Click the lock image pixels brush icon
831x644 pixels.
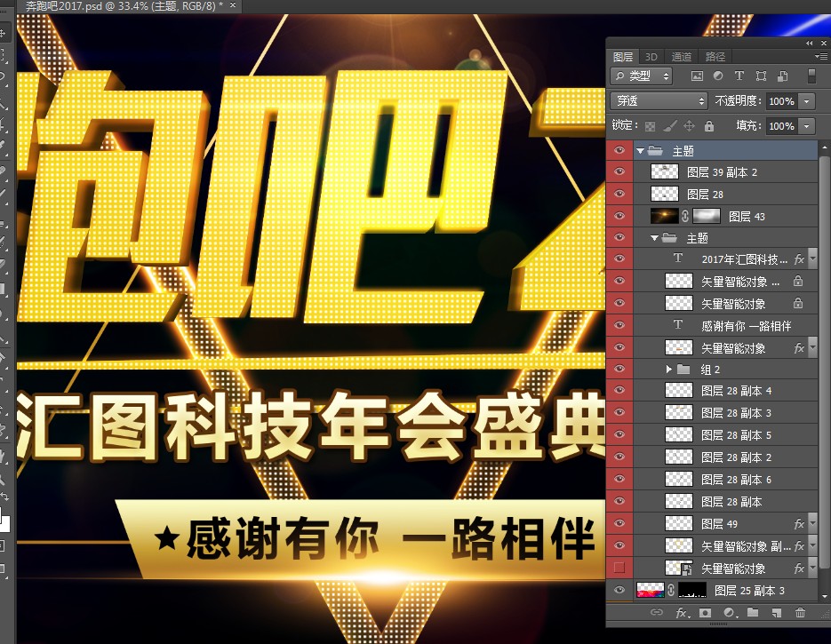coord(670,126)
